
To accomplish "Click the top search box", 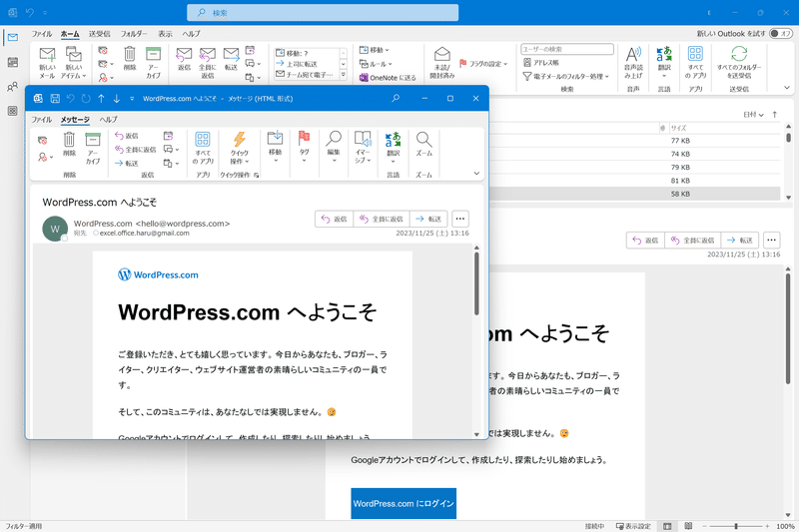I will point(323,13).
